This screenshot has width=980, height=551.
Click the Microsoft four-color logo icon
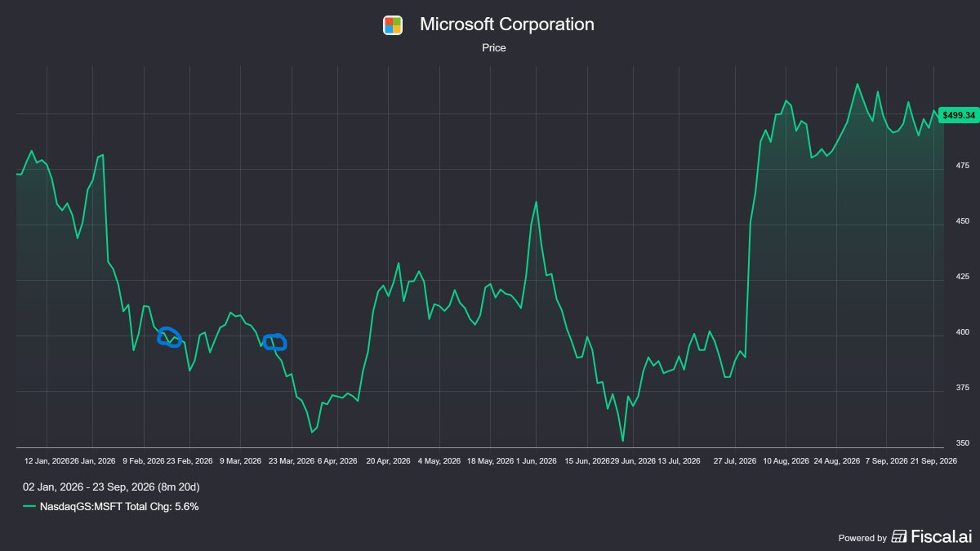click(393, 25)
